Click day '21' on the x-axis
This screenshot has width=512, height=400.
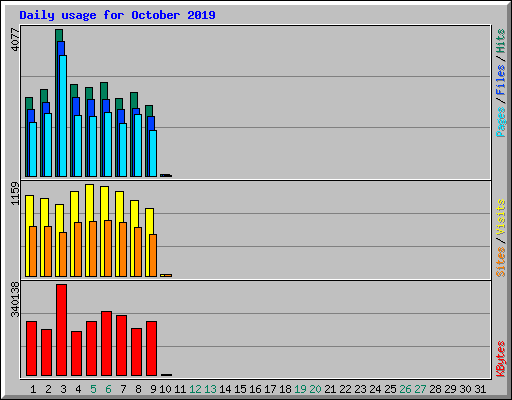(x=330, y=389)
